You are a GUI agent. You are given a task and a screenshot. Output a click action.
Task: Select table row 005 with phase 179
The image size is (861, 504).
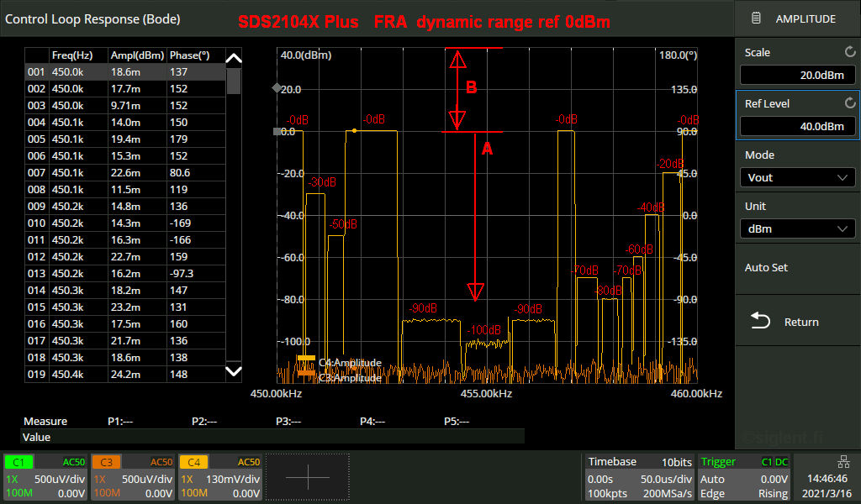125,139
